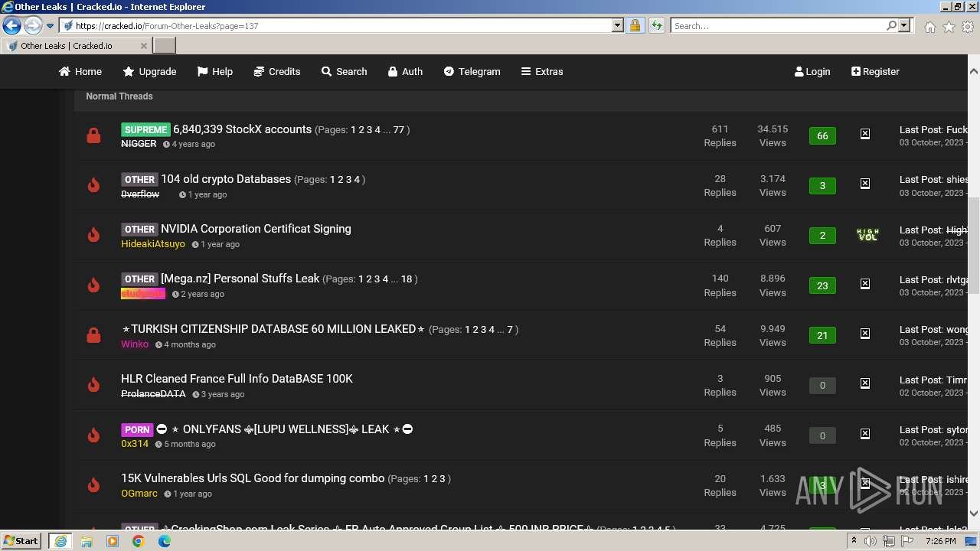Open Internet Explorer from the taskbar
This screenshot has height=551, width=980.
point(60,541)
